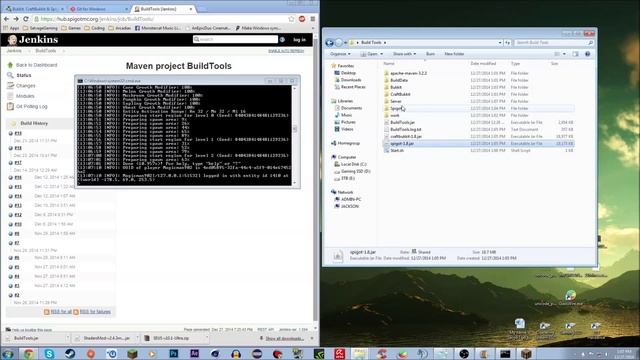Viewport: 640px width, 360px height.
Task: Open Skype from the taskbar
Action: click(49, 353)
